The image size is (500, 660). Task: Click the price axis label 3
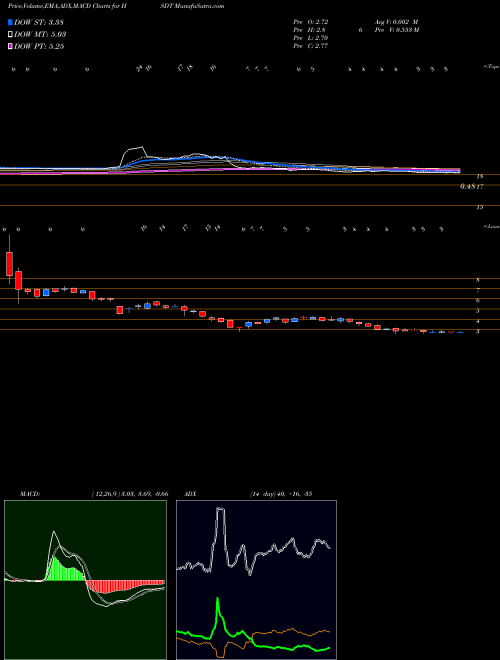tap(478, 332)
